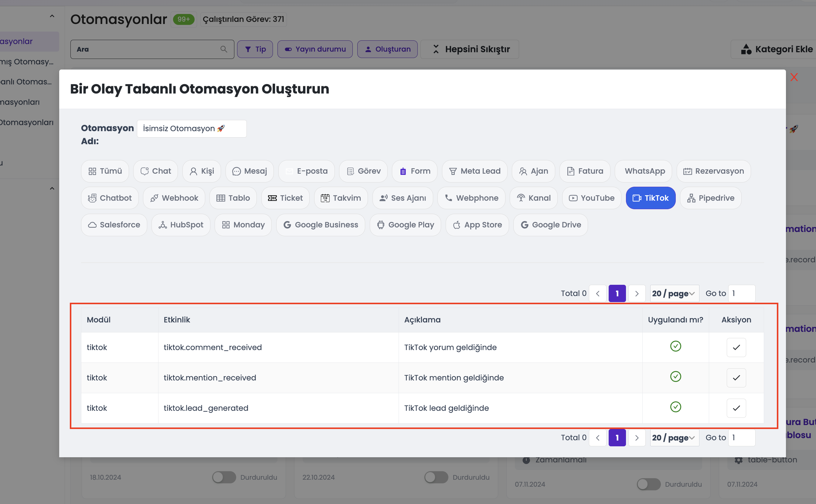Open top 20 / page size dropdown
Screen dimensions: 816x504
click(675, 293)
